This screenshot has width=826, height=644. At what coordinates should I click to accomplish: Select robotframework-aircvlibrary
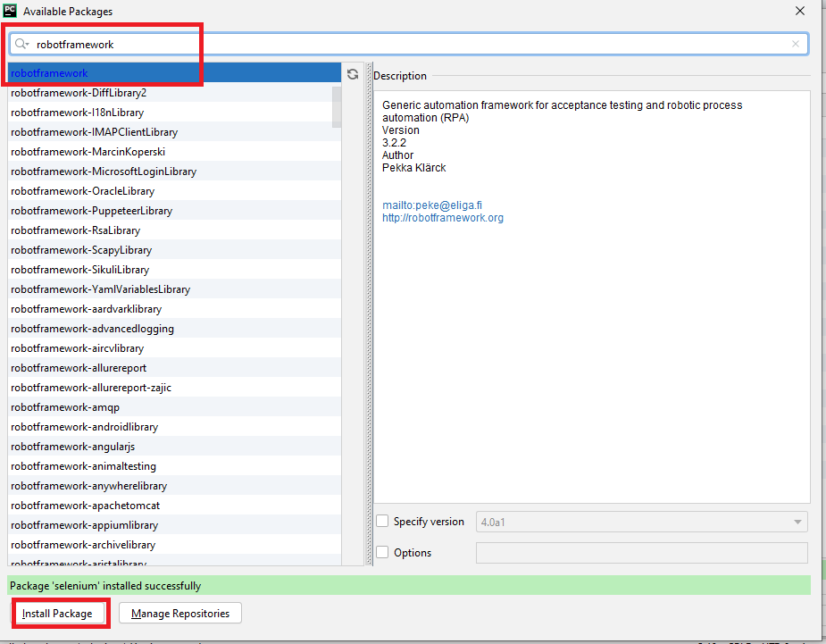coord(174,348)
